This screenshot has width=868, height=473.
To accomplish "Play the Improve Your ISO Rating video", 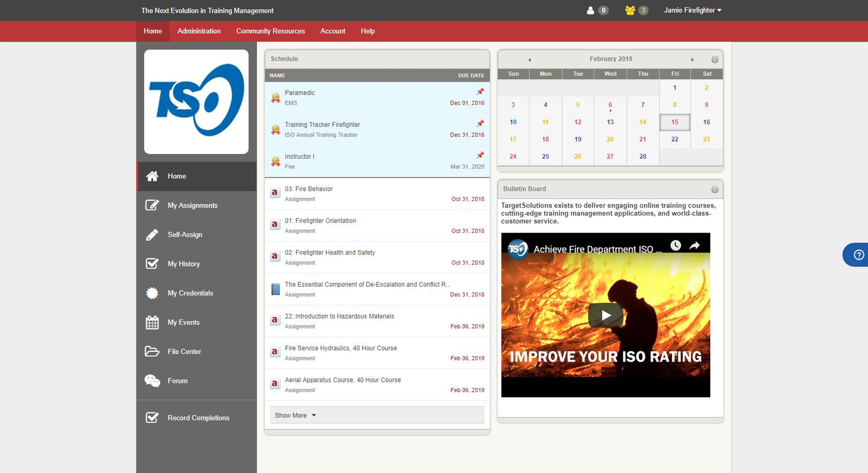I will coord(606,315).
